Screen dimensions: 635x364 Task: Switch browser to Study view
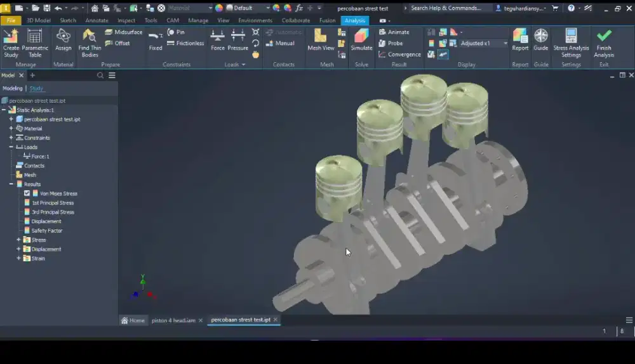tap(36, 88)
